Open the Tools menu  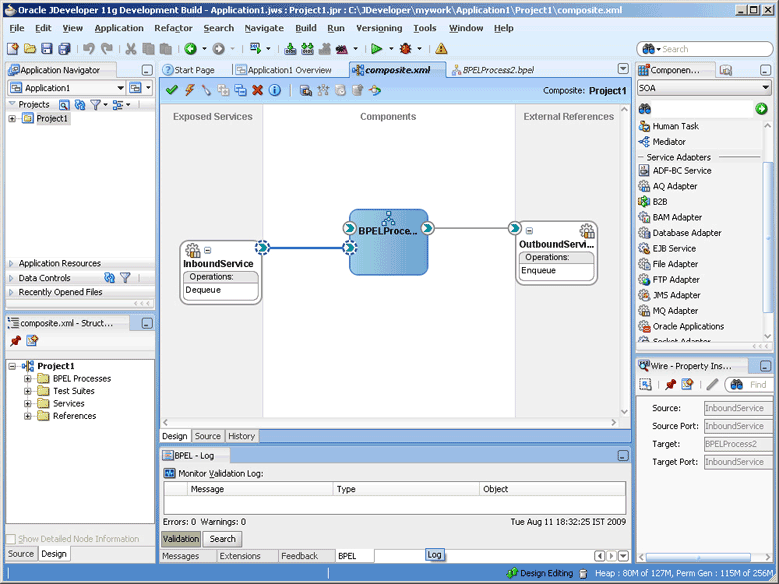click(425, 28)
